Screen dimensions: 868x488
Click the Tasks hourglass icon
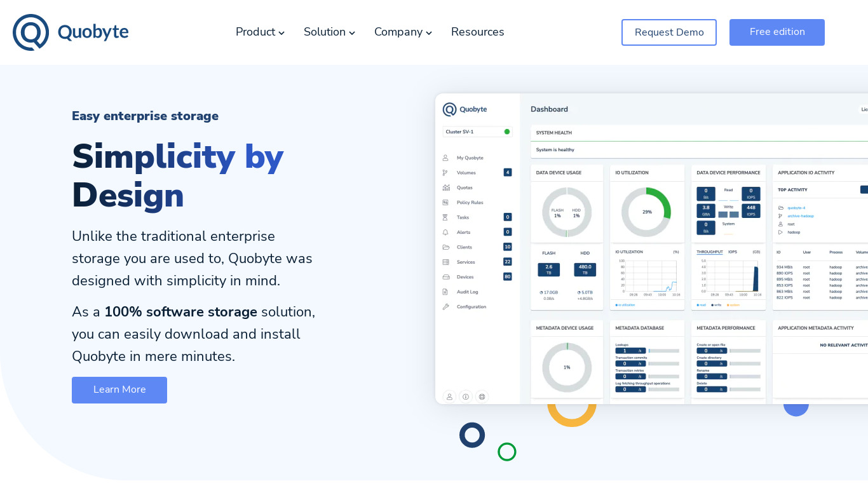coord(445,217)
